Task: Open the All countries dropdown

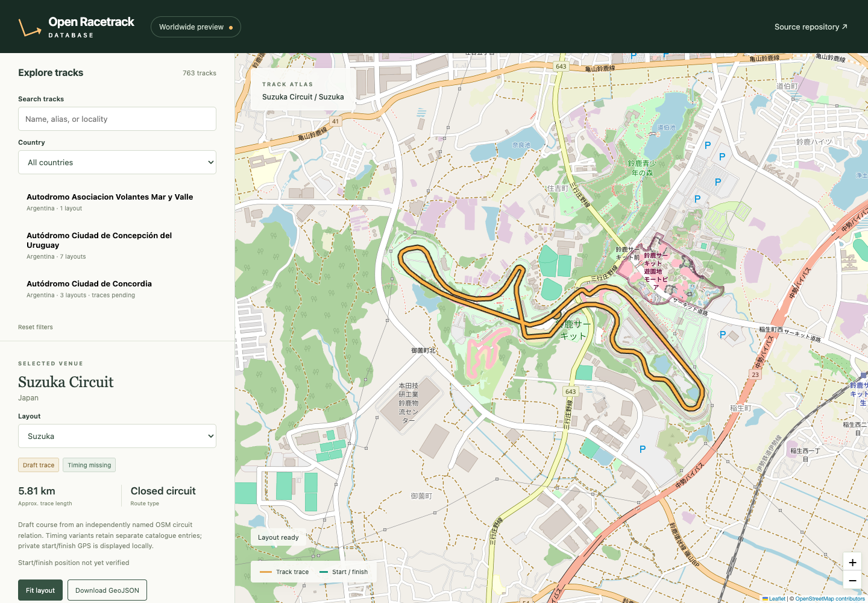Action: point(117,162)
